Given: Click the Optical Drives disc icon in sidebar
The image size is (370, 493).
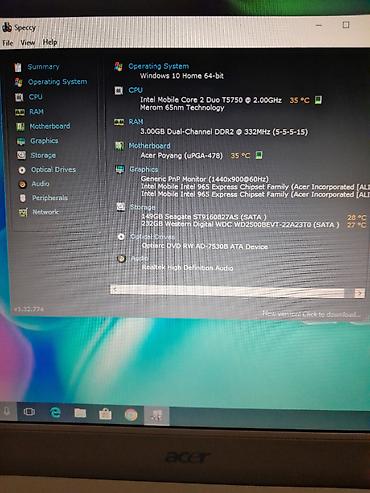Looking at the screenshot, I should (x=22, y=170).
